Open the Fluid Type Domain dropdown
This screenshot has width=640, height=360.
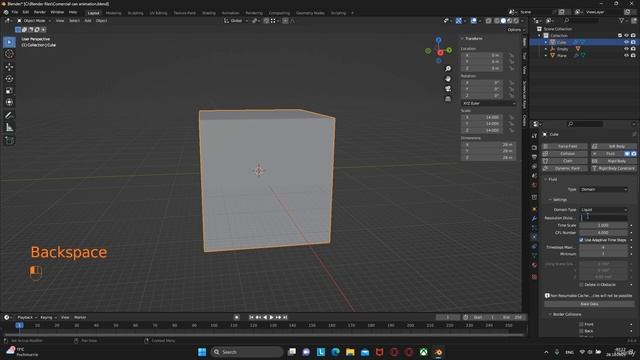pos(603,189)
